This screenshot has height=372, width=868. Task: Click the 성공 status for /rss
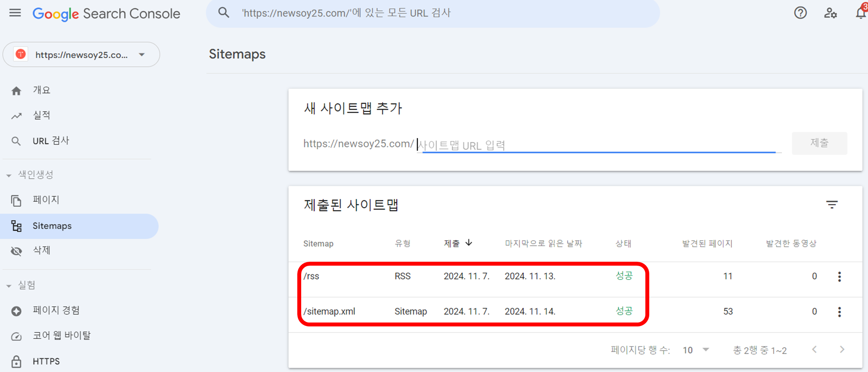click(x=624, y=276)
